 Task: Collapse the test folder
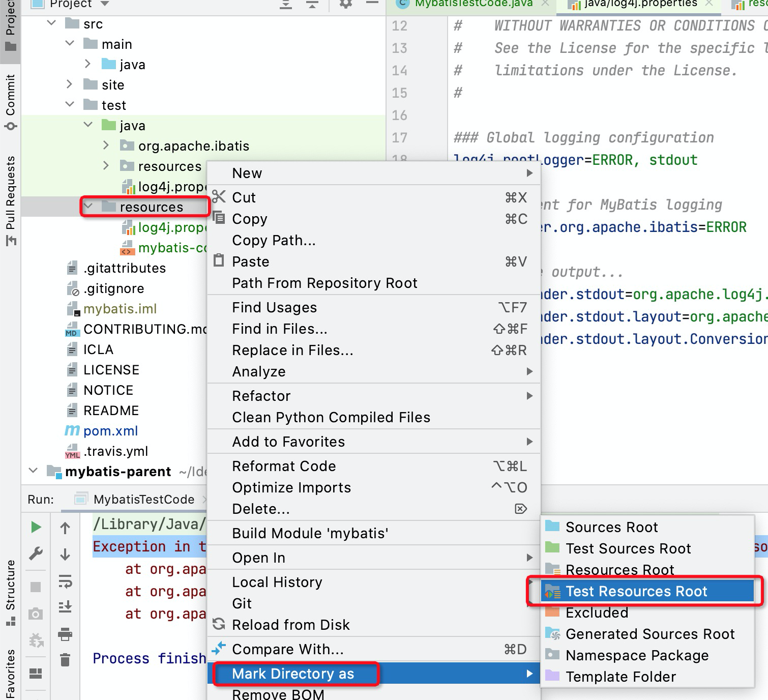70,105
